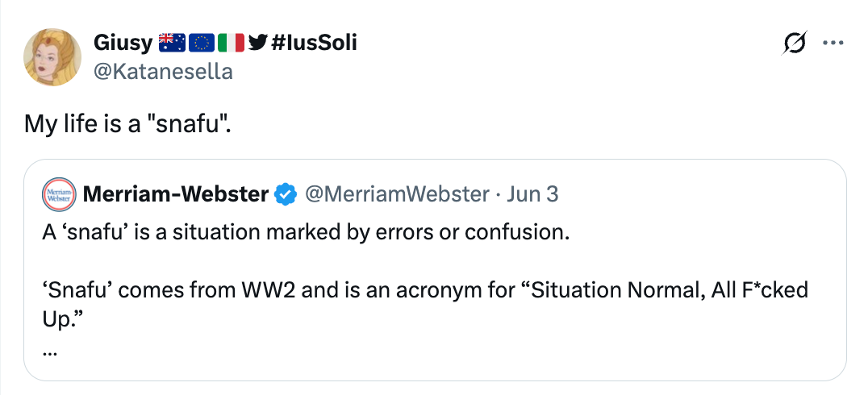
Task: Click the #IusSoli hashtag text
Action: 315,42
